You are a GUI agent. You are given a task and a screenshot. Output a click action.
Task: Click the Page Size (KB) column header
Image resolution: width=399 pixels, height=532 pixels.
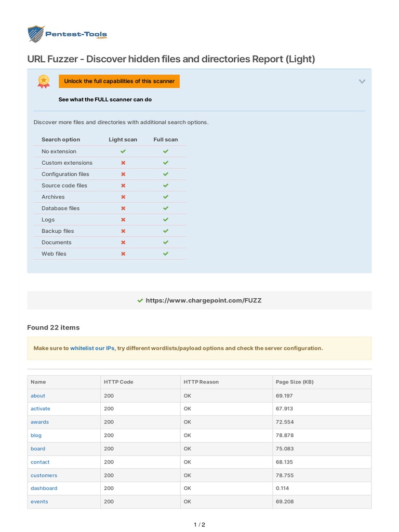point(295,382)
